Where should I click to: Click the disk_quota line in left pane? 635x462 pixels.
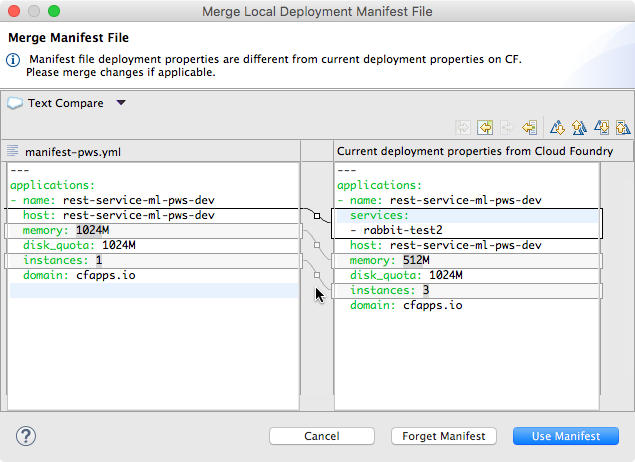pyautogui.click(x=153, y=245)
